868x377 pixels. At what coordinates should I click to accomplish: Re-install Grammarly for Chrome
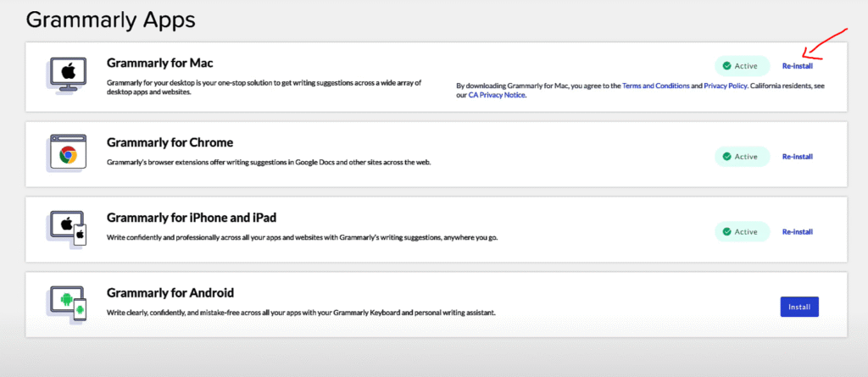[797, 157]
